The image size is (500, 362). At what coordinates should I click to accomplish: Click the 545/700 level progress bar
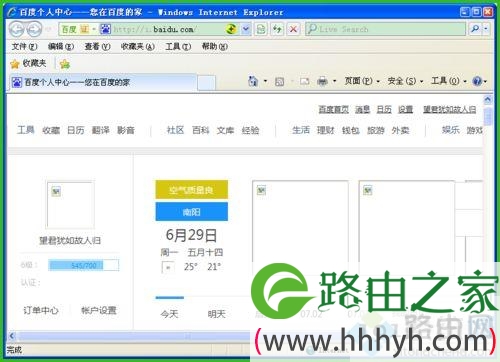84,265
